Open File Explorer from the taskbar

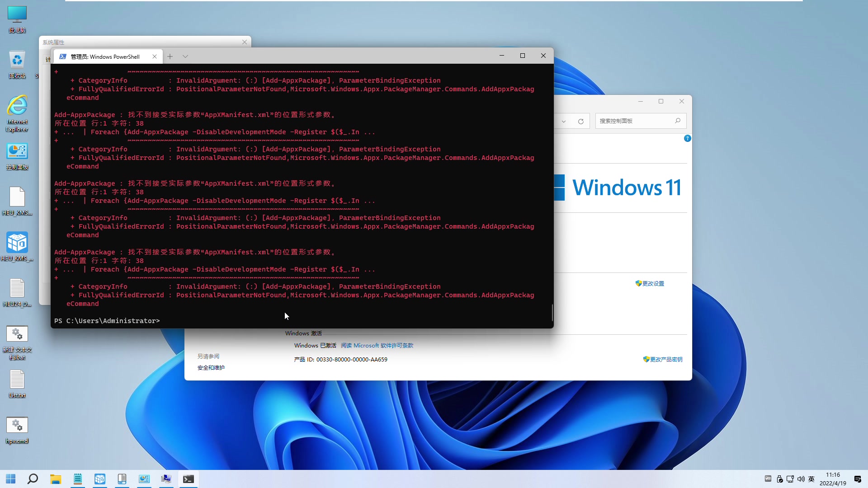tap(56, 479)
